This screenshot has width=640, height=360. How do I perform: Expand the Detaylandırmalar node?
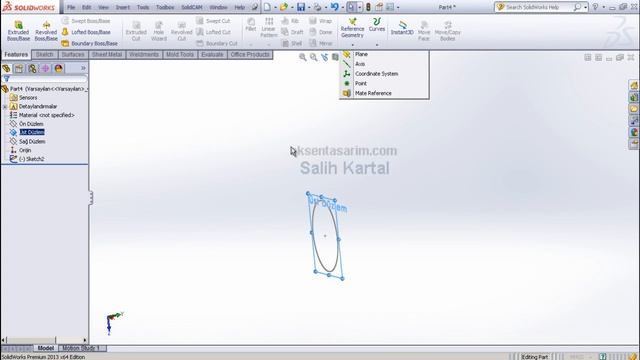pos(4,107)
